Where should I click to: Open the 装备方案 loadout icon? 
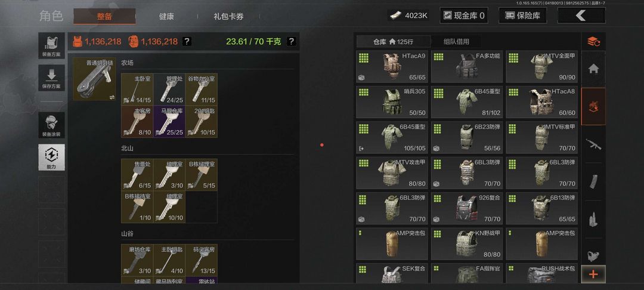52,45
